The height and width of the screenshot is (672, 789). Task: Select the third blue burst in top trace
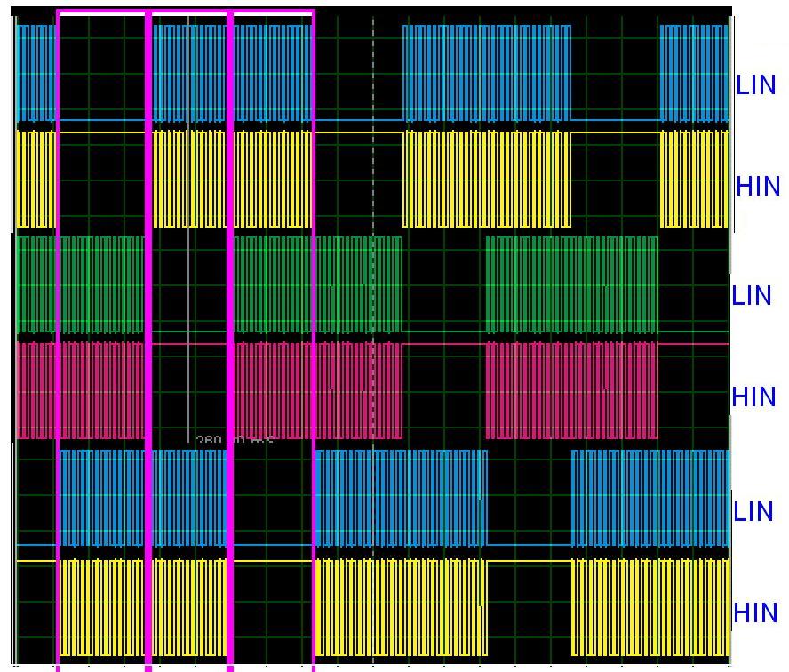pyautogui.click(x=486, y=71)
